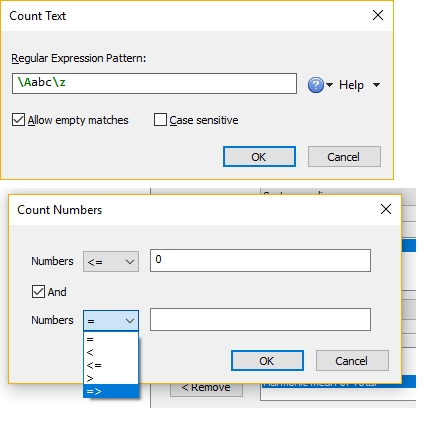
Task: Select the = option in the list
Action: (111, 339)
